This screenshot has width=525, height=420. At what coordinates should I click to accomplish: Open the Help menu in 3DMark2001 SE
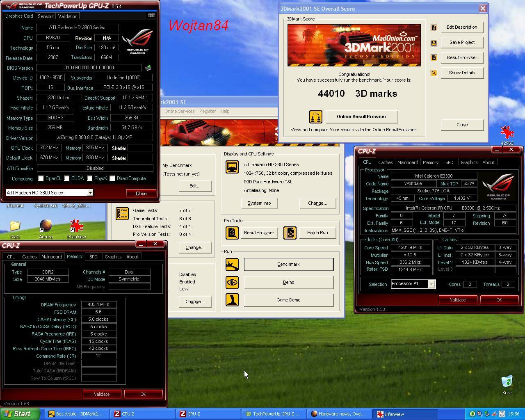[225, 111]
